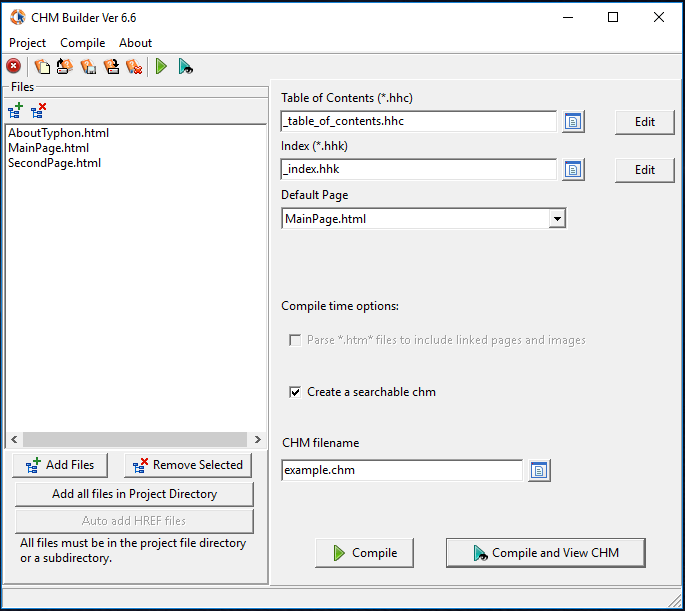Browse for Table of Contents file

click(x=573, y=121)
